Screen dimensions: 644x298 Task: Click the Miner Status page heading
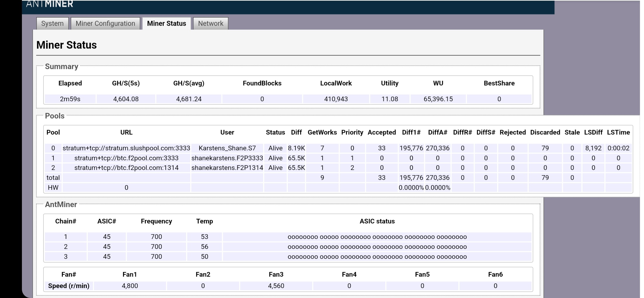pyautogui.click(x=67, y=45)
